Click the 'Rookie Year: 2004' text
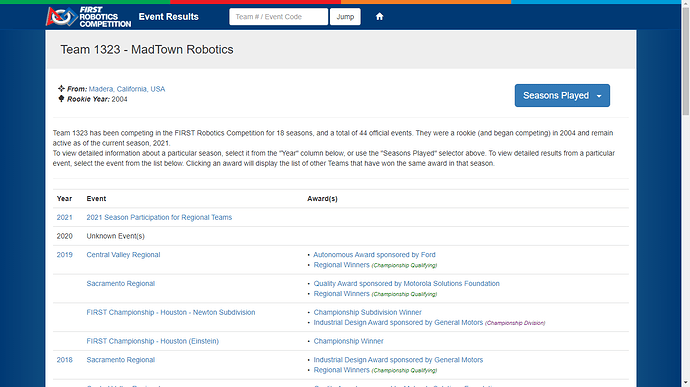690x387 pixels. [x=97, y=100]
